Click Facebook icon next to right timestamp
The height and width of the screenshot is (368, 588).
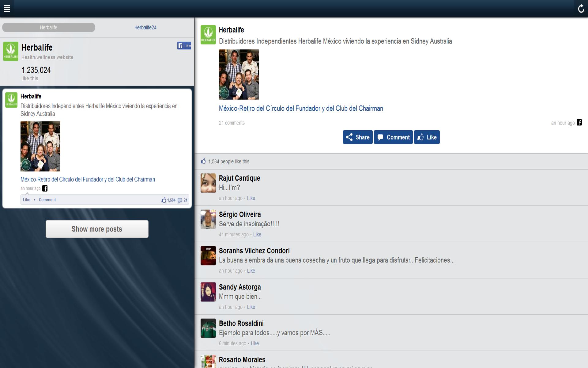coord(579,122)
